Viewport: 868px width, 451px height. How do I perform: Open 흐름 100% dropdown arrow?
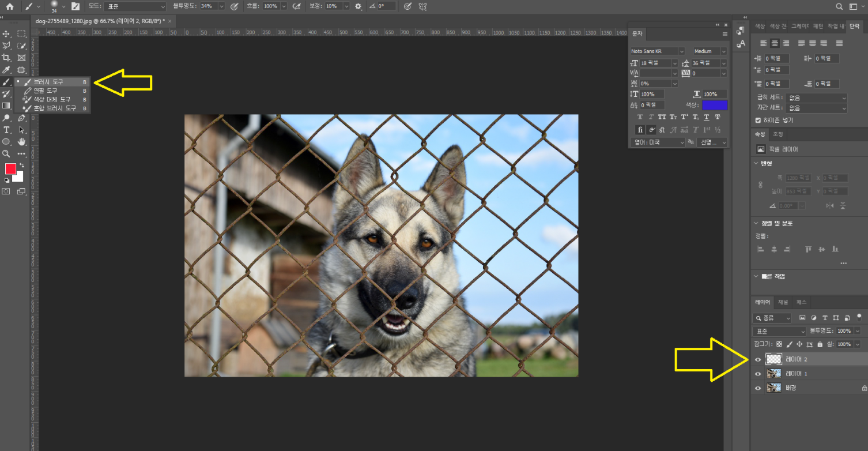(x=284, y=6)
